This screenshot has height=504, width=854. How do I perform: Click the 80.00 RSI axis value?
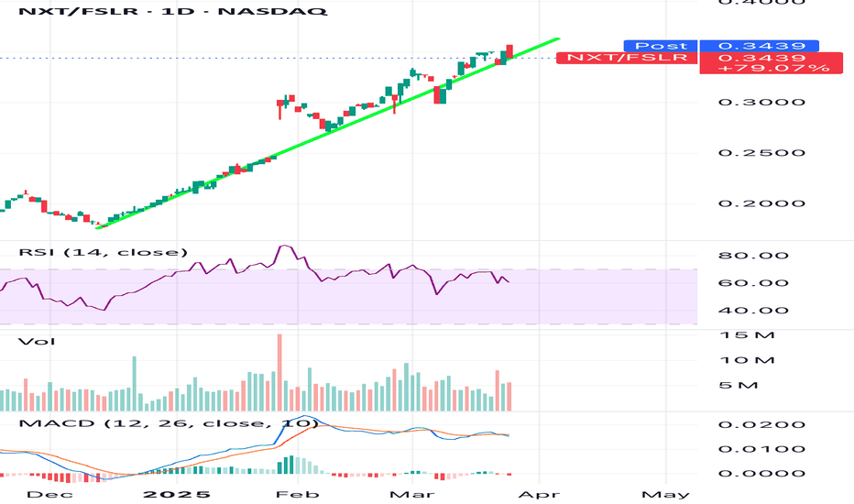753,256
